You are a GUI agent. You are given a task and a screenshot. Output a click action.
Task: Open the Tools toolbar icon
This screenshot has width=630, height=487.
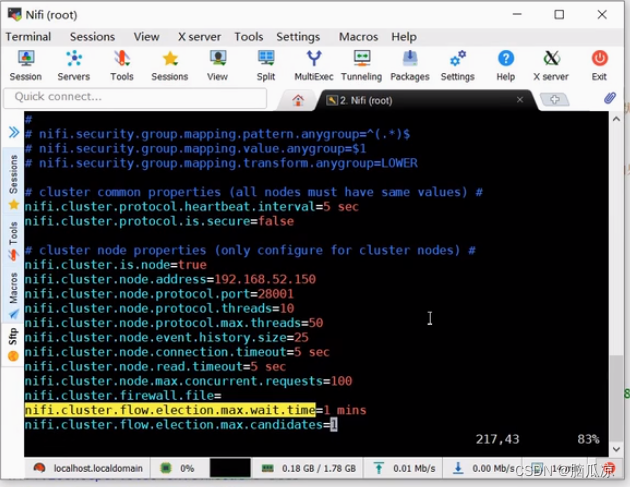pos(122,65)
